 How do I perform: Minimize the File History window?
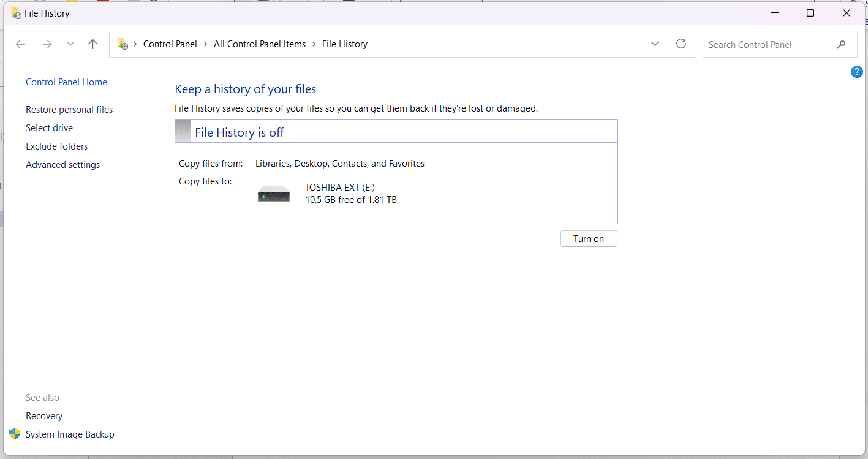point(775,13)
